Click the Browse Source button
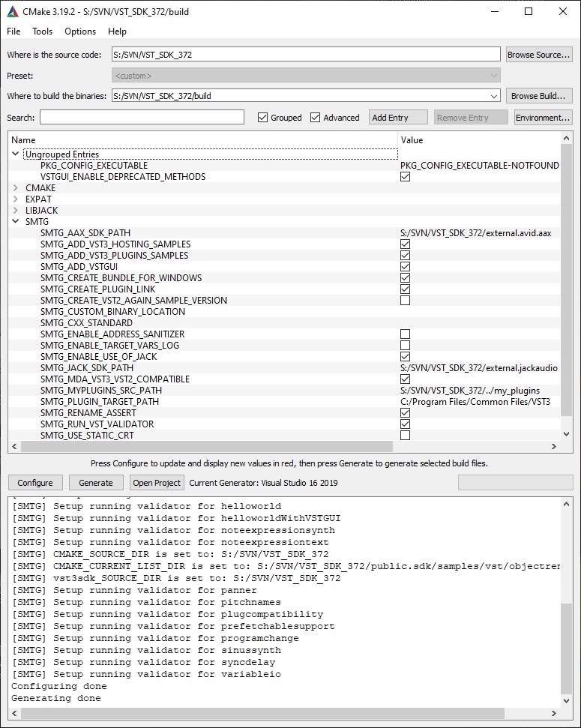Screen dimensions: 581x728 point(539,55)
